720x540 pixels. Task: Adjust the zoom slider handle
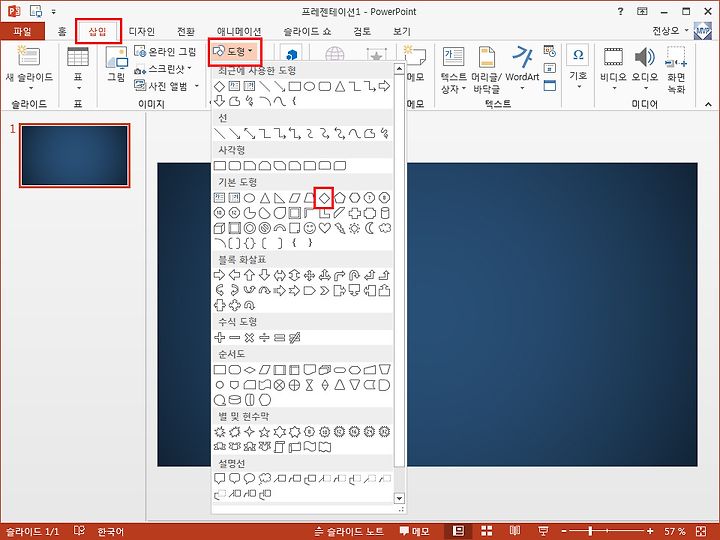[590, 531]
